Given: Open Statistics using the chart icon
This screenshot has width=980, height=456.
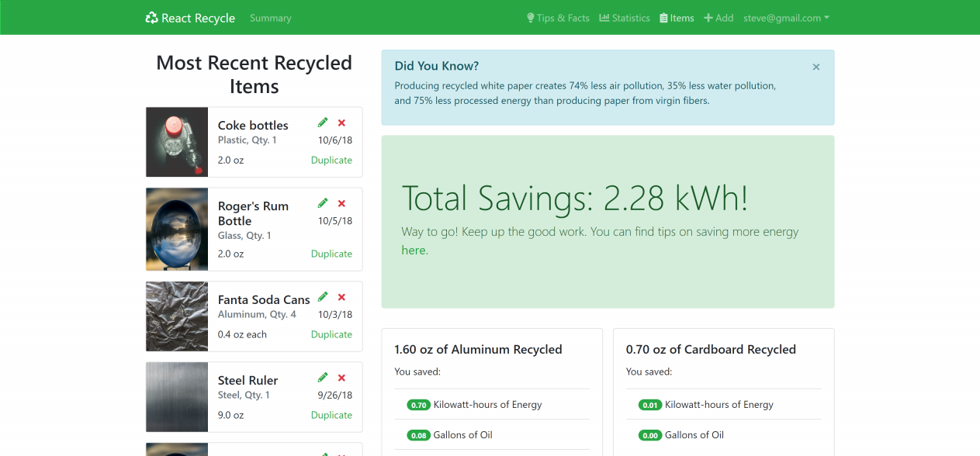Looking at the screenshot, I should [603, 17].
